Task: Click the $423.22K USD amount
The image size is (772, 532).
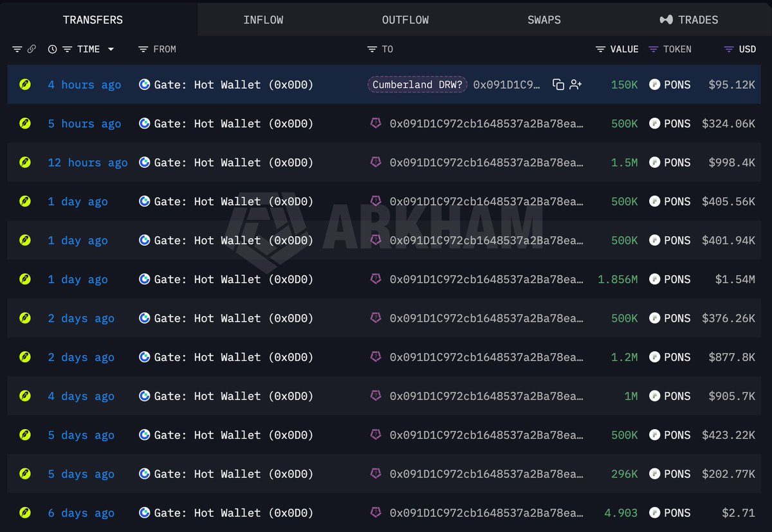Action: tap(729, 435)
